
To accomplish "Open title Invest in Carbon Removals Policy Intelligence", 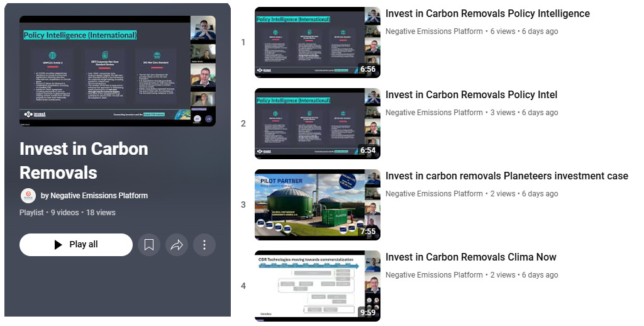I will coord(487,14).
